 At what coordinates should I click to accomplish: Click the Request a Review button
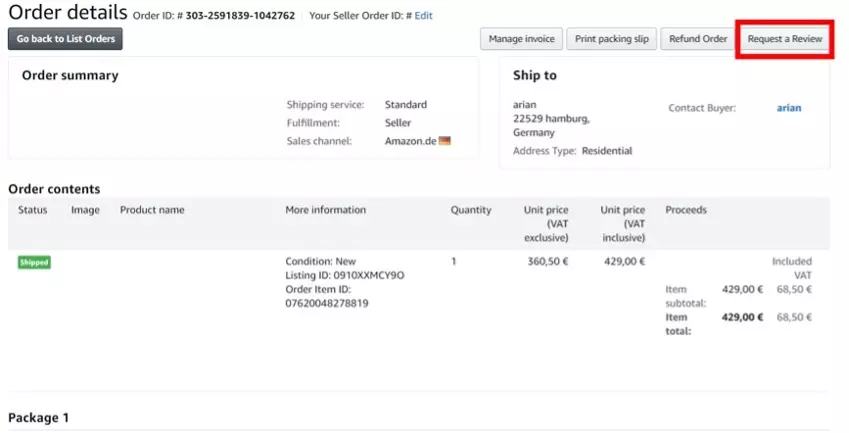tap(785, 39)
